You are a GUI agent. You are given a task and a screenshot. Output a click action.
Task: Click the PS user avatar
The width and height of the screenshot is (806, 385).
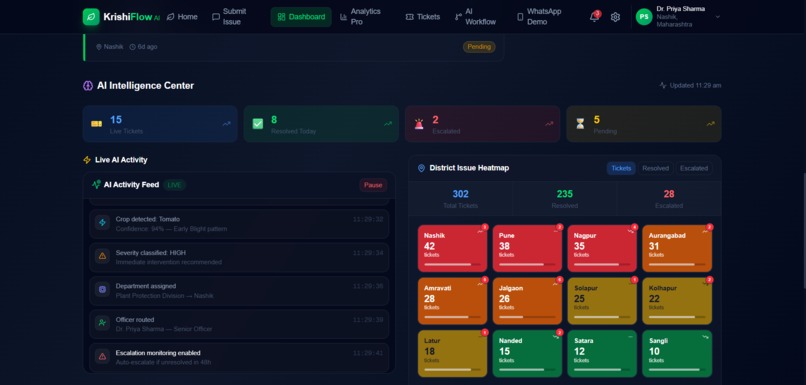click(x=644, y=17)
